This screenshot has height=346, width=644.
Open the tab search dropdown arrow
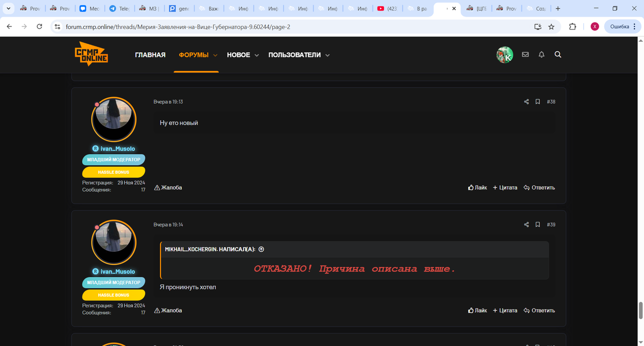[x=9, y=9]
